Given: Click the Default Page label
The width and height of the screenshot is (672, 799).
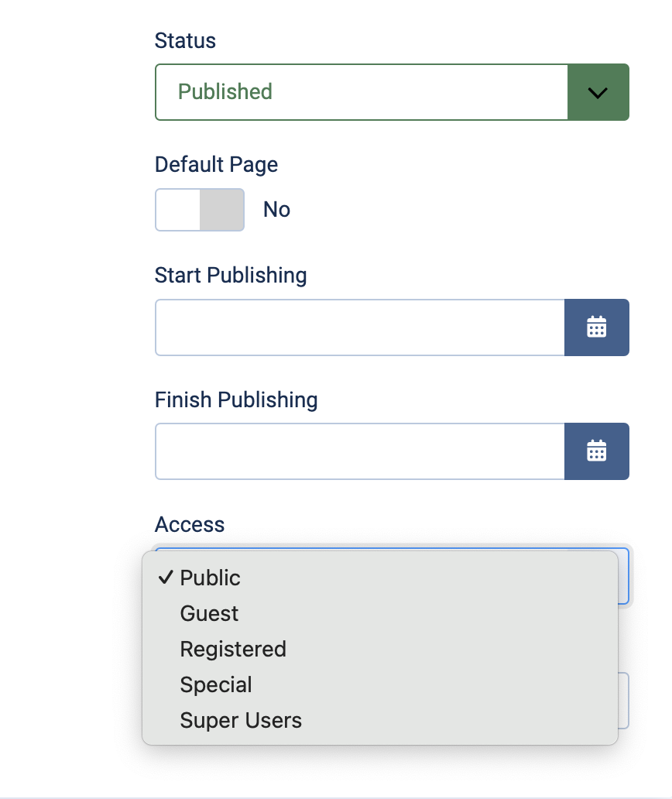Looking at the screenshot, I should [x=216, y=165].
